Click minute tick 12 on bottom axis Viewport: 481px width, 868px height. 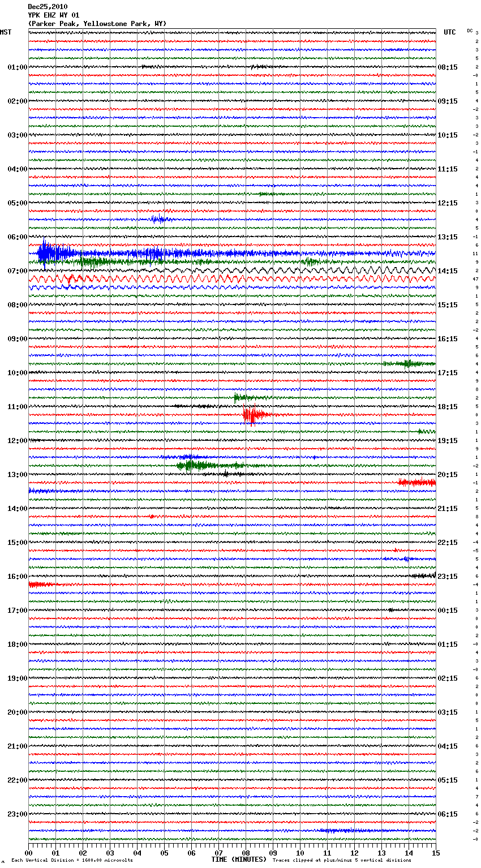pos(355,853)
